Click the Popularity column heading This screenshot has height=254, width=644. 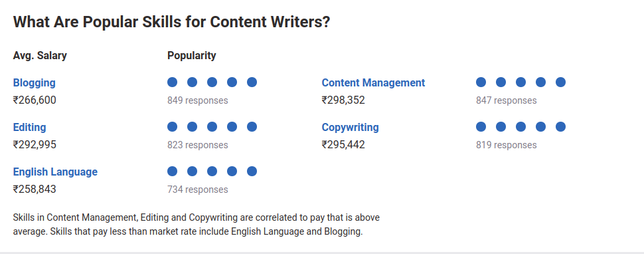coord(192,56)
